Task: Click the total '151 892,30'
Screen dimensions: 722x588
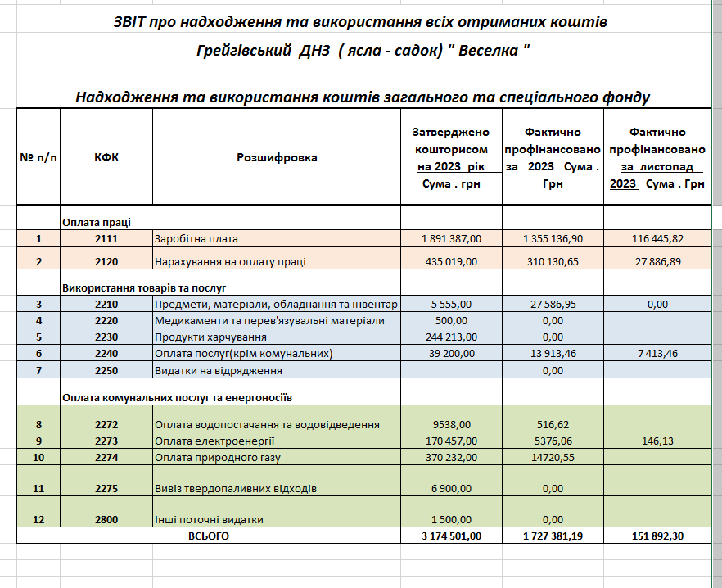Action: pos(657,536)
